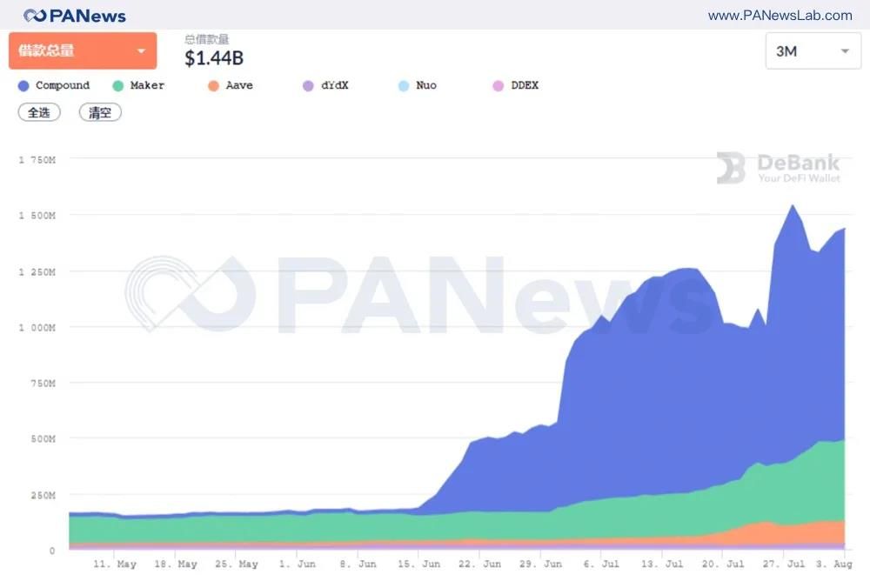The image size is (870, 588).
Task: Open the orange 借款总量 dropdown
Action: [x=83, y=50]
